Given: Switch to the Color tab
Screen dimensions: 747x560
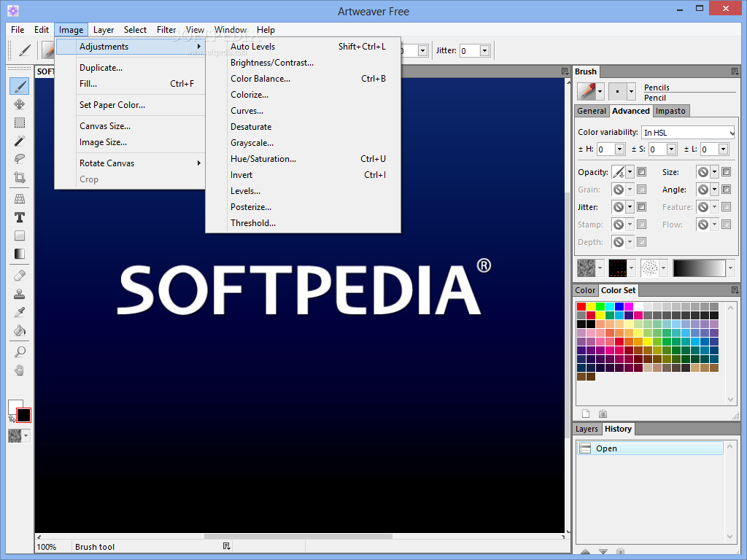Looking at the screenshot, I should click(x=585, y=290).
